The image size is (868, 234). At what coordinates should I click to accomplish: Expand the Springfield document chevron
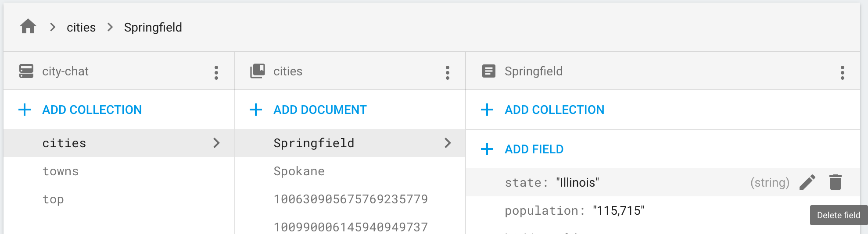447,143
